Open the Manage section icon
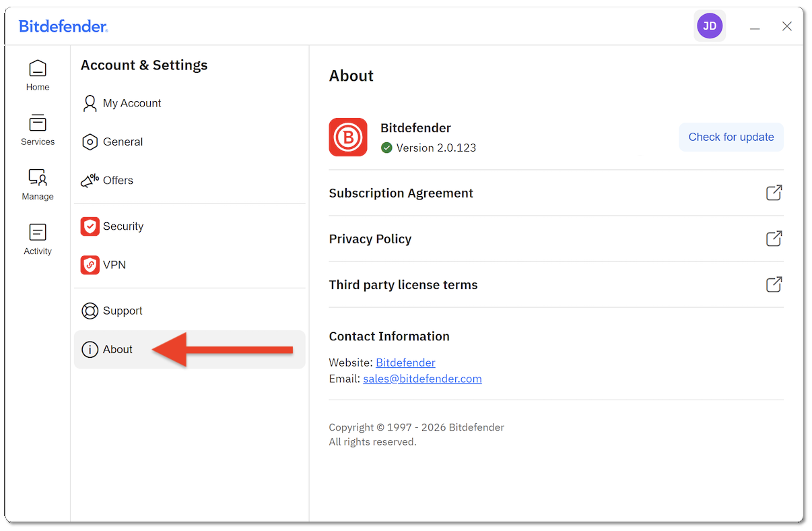Viewport: 812px width, 531px height. point(38,177)
